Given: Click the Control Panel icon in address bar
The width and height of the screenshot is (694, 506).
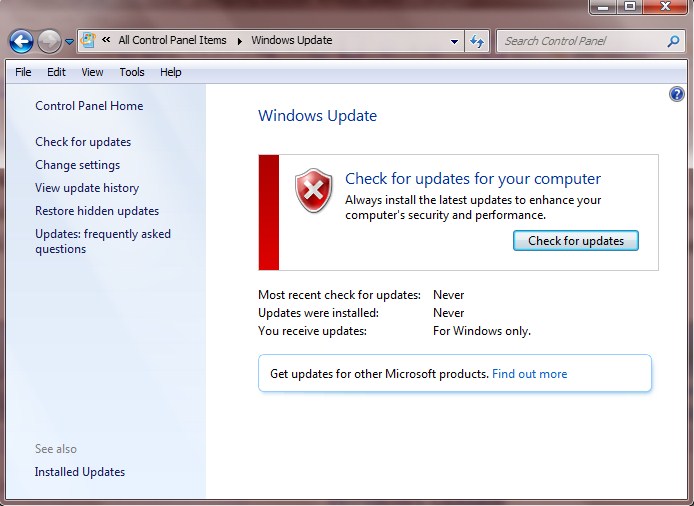Looking at the screenshot, I should pos(88,40).
